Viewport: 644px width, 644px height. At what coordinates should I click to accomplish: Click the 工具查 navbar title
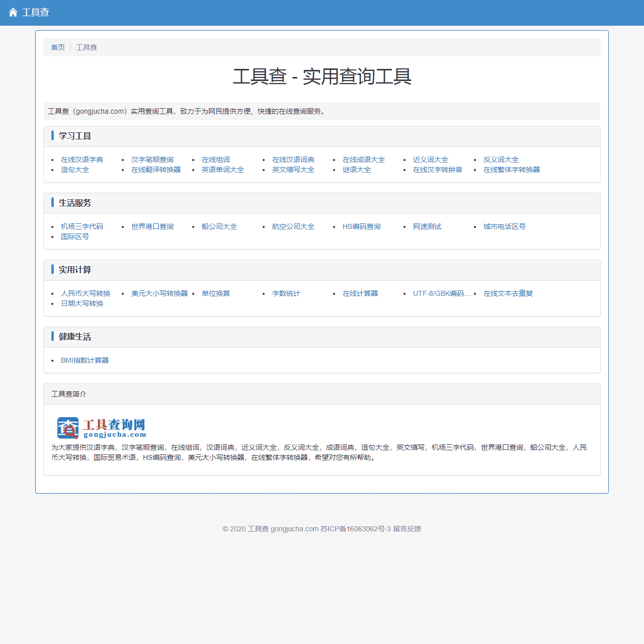(x=36, y=12)
